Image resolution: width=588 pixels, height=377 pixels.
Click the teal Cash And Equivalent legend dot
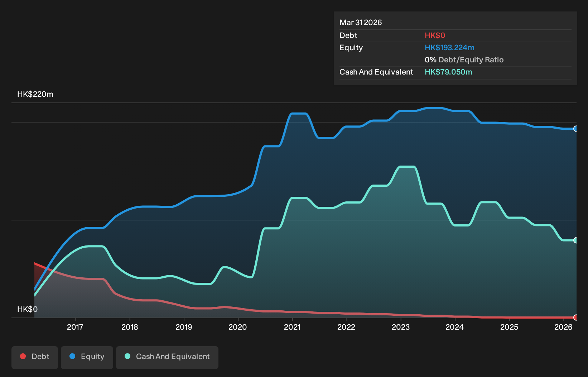click(x=127, y=356)
